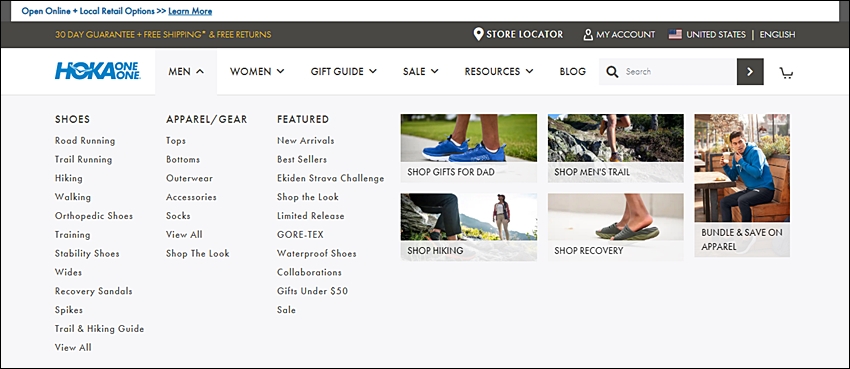The height and width of the screenshot is (369, 850).
Task: Open Bundle & Save on Apparel thumbnail
Action: (742, 185)
